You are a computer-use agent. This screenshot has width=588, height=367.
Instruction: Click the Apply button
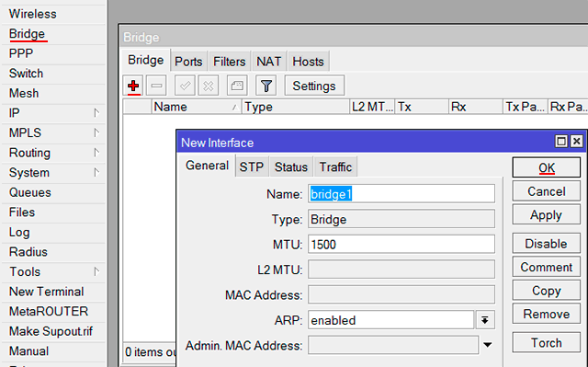(547, 215)
